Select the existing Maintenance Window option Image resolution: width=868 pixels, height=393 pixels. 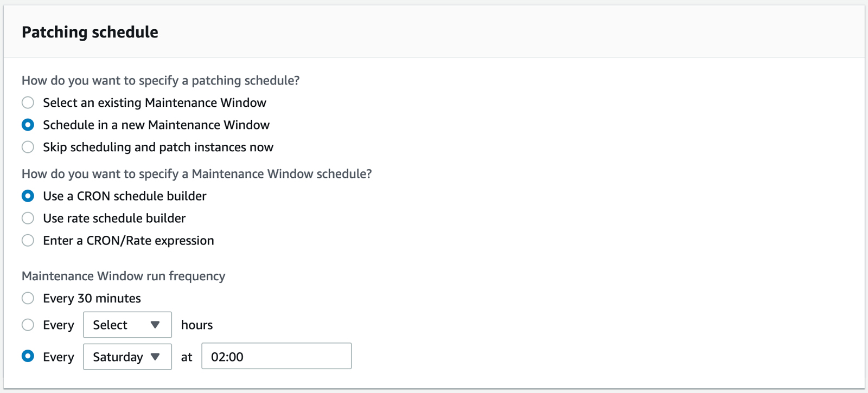click(28, 102)
